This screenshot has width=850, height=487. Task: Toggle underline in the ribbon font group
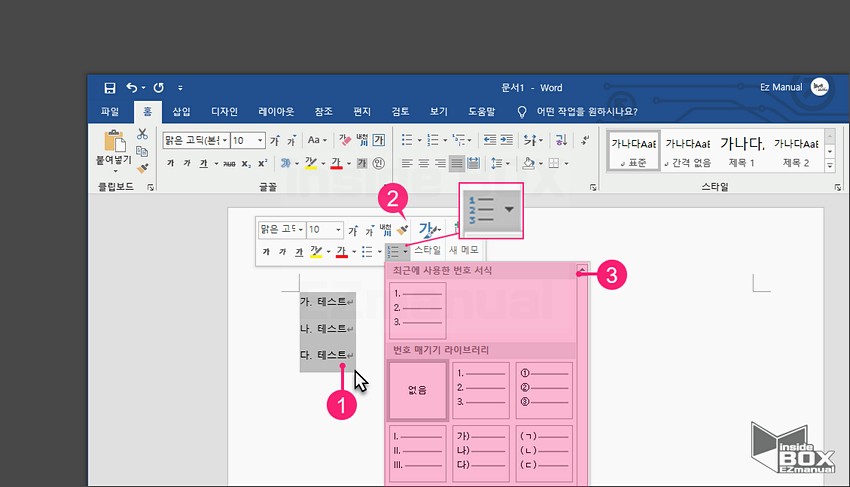pos(203,163)
